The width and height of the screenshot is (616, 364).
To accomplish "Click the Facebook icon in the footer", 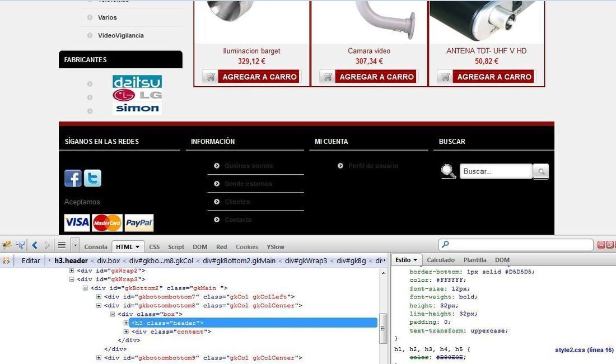I will [x=73, y=178].
